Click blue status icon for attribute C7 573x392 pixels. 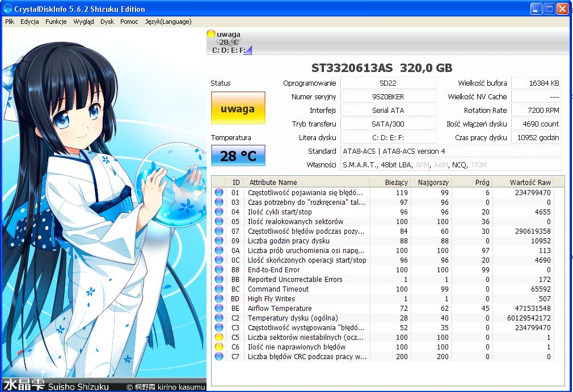[219, 356]
